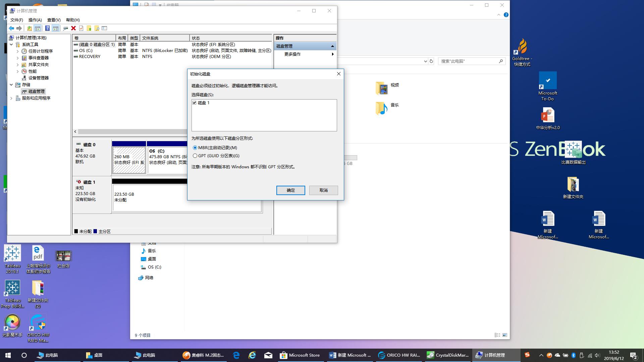644x362 pixels.
Task: Uncheck the 磁盘 1 checkbox
Action: (195, 103)
